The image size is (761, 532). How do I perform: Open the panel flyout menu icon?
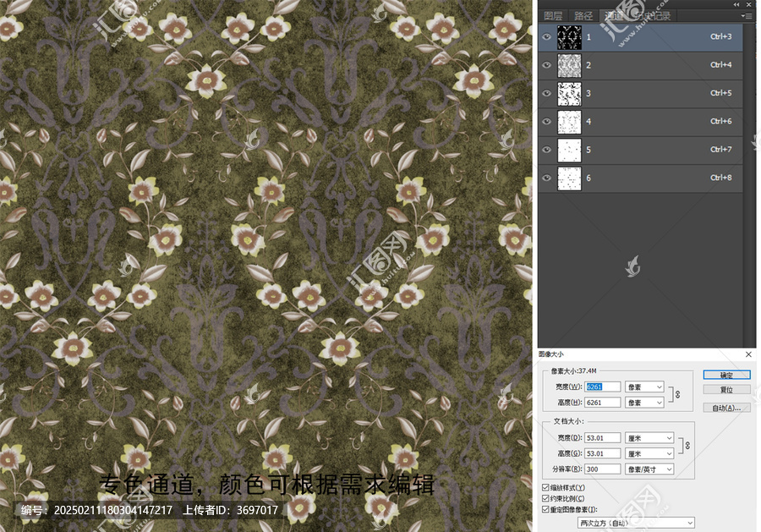pos(747,16)
